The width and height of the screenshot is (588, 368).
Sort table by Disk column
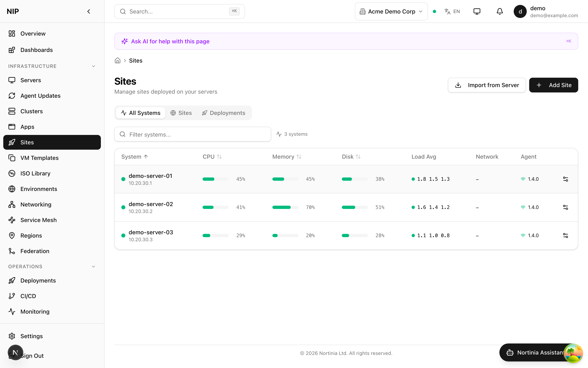pos(351,157)
